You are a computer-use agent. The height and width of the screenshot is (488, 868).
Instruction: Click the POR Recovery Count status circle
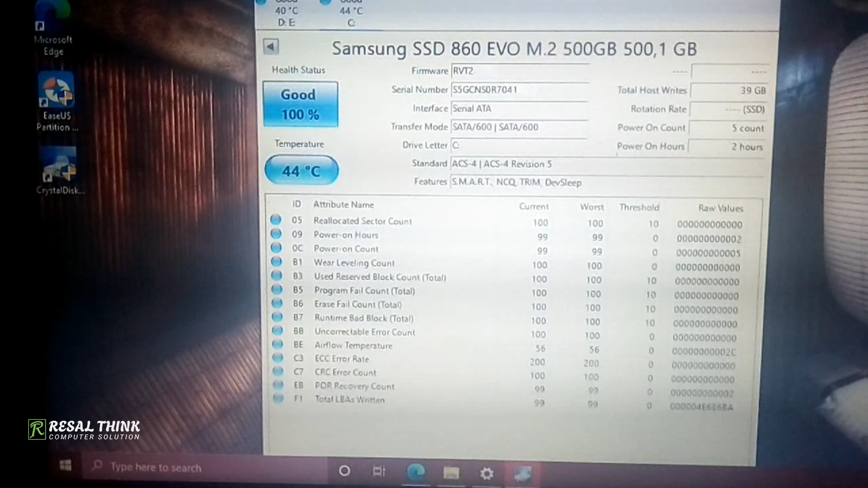click(278, 384)
